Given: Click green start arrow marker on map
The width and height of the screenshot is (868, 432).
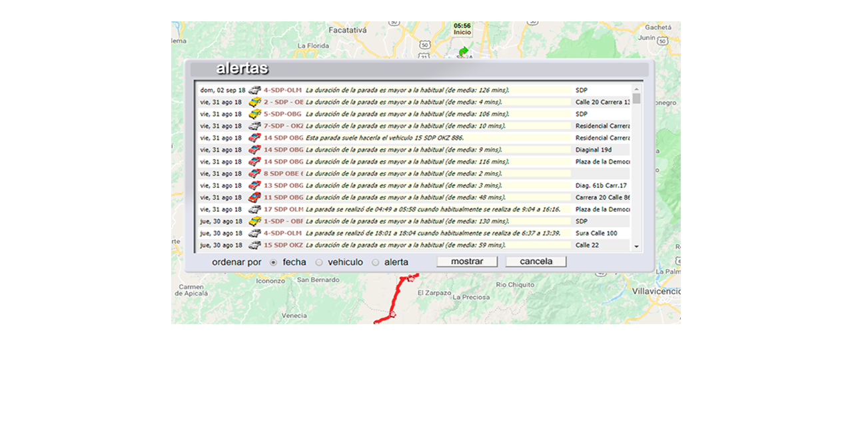Looking at the screenshot, I should [x=464, y=51].
